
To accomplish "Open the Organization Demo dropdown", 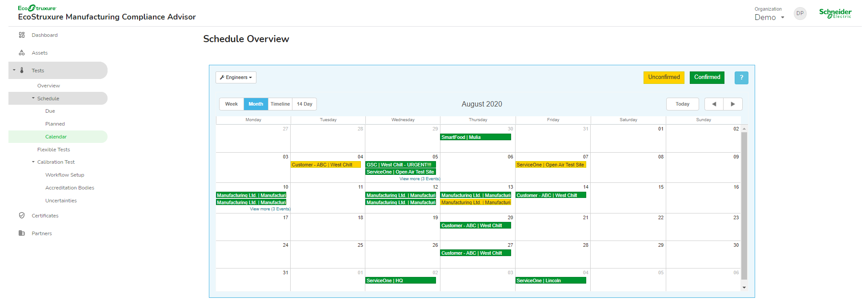I will coord(769,17).
